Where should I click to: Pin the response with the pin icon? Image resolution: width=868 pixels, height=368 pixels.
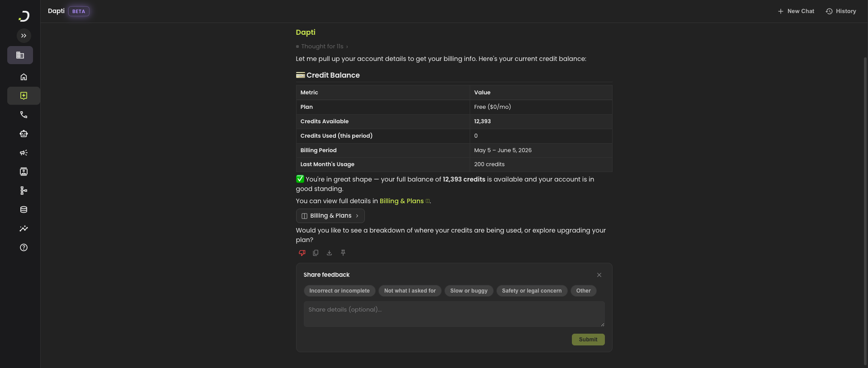tap(343, 253)
